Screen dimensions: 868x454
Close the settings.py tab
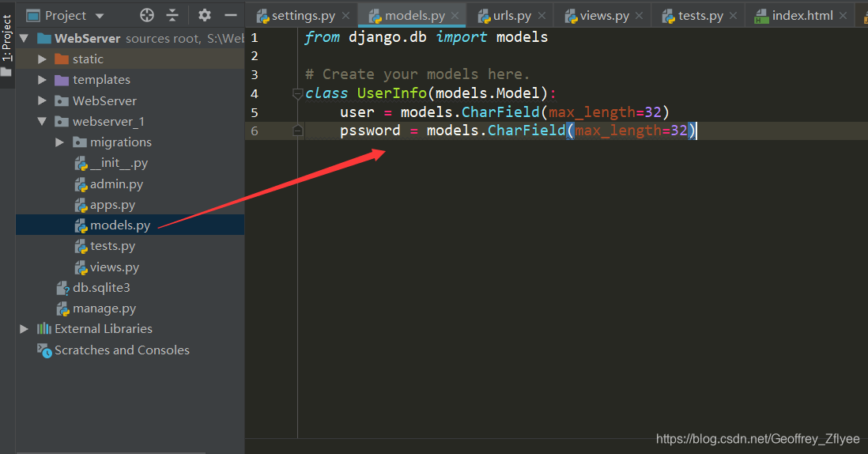[346, 16]
